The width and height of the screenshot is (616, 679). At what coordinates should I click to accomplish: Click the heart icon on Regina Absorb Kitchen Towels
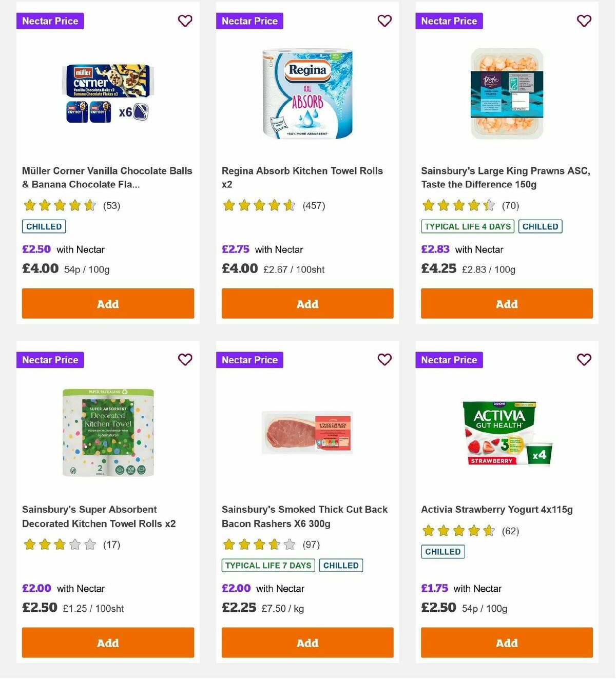384,21
